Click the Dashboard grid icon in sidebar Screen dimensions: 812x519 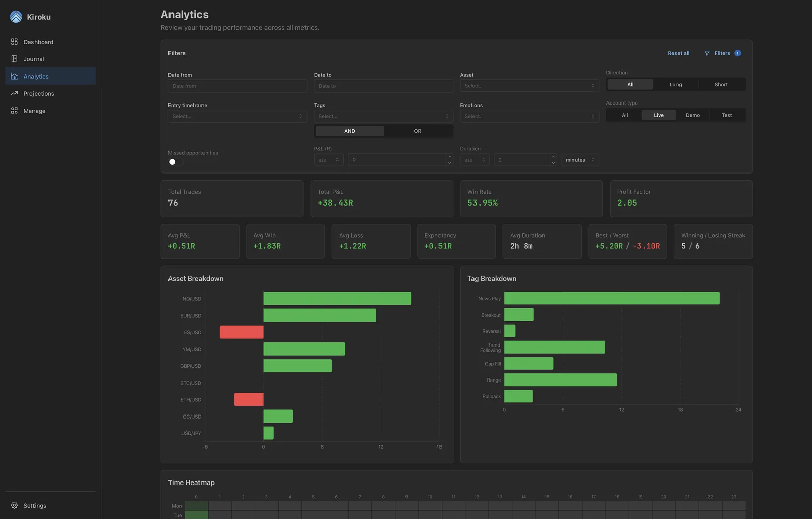coord(14,42)
